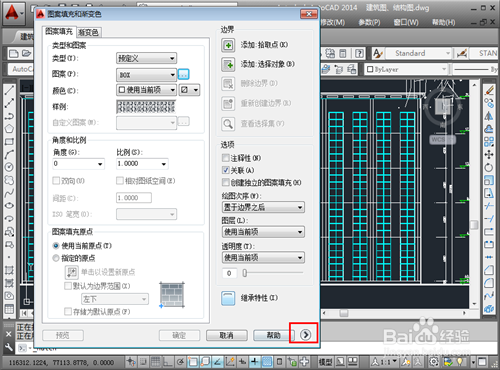This screenshot has height=370, width=500.
Task: Enable create separate hatches (创建独立的图案填充) checkbox
Action: 226,182
